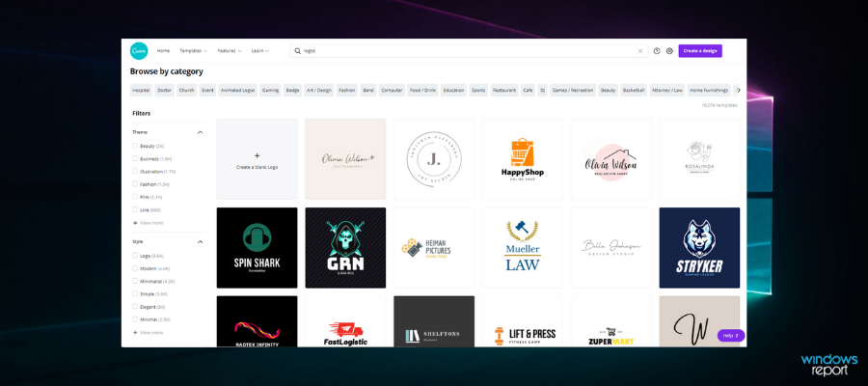Go to Home in the navigation
Image resolution: width=868 pixels, height=386 pixels.
pyautogui.click(x=163, y=51)
